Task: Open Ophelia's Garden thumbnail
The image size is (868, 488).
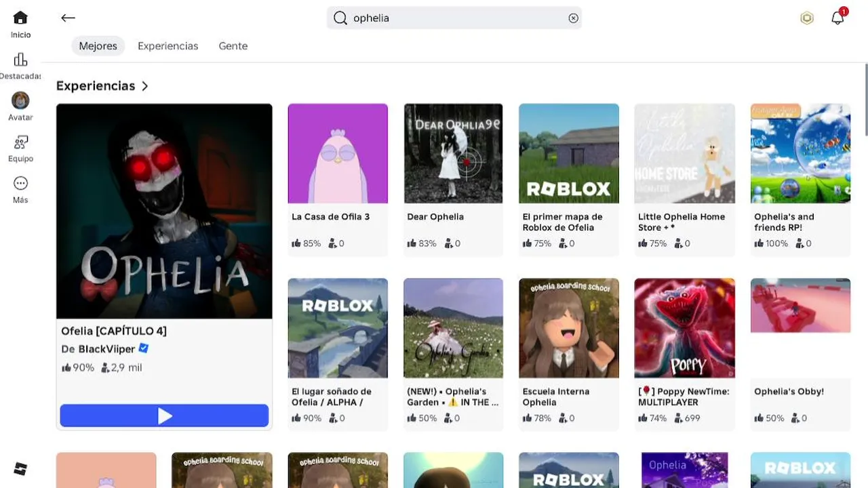Action: point(453,328)
